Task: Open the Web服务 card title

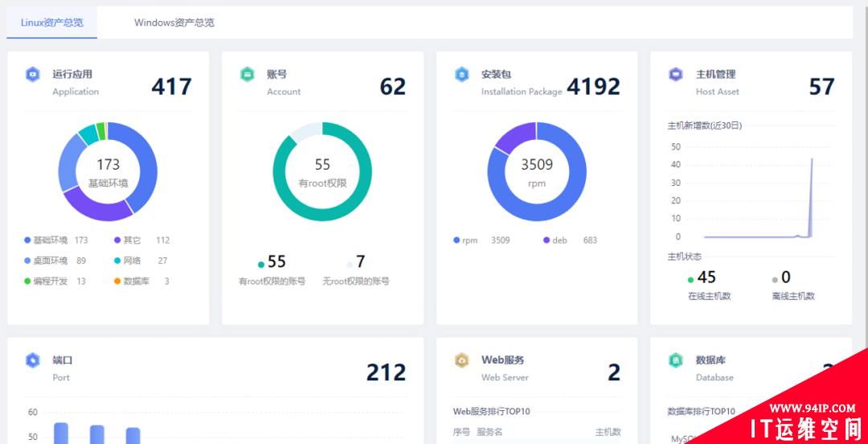Action: click(502, 360)
